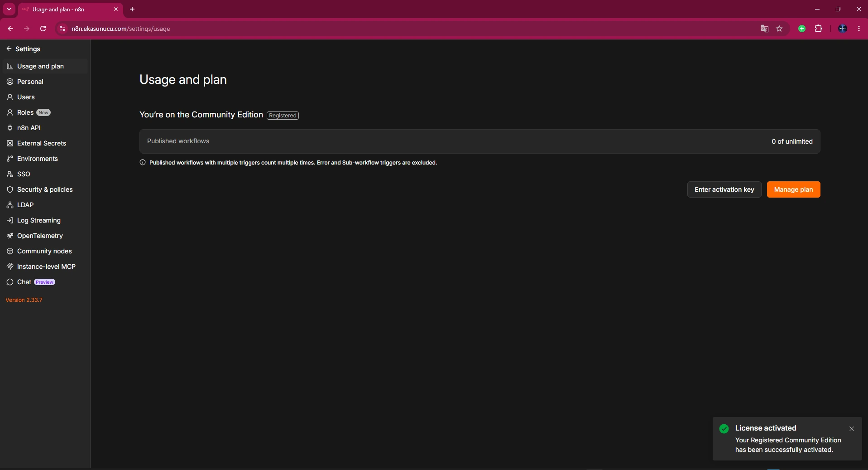Click the Preview badge beside Chat
868x470 pixels.
(x=44, y=282)
